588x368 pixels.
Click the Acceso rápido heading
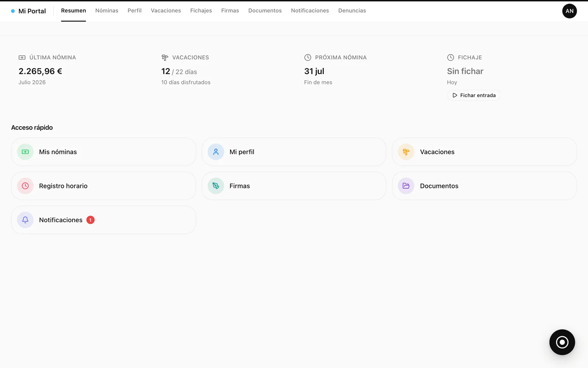32,128
